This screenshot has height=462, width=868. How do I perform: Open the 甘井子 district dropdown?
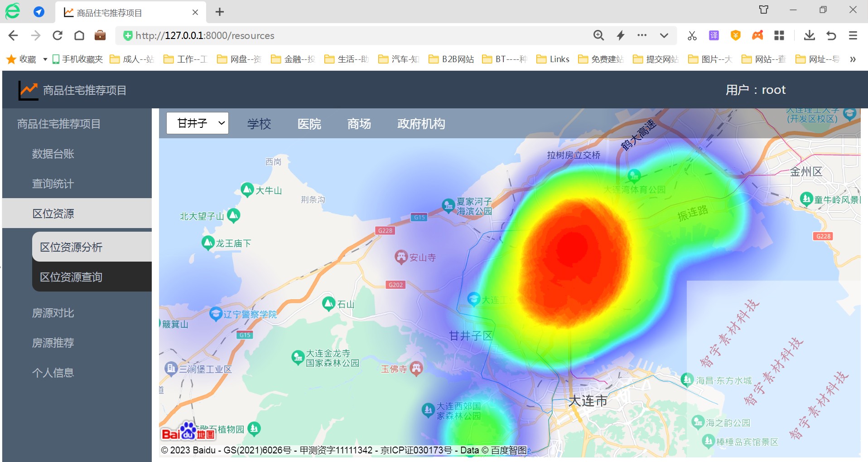pyautogui.click(x=198, y=123)
